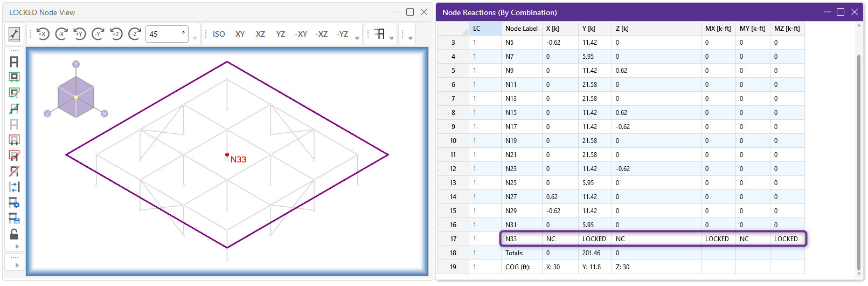The height and width of the screenshot is (286, 868).
Task: Switch to -YZ plane view
Action: point(342,34)
